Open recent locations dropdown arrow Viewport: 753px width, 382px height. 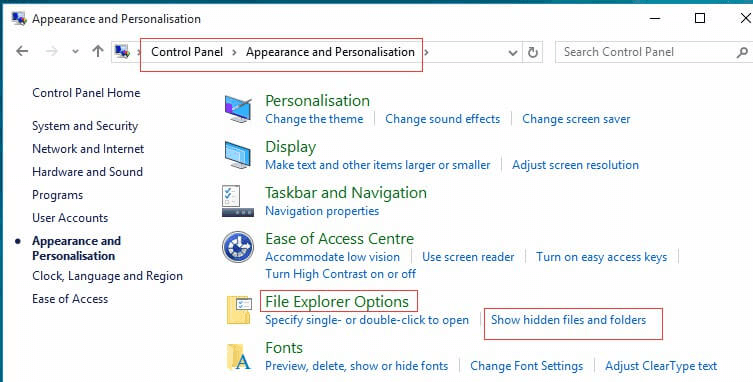pos(75,51)
